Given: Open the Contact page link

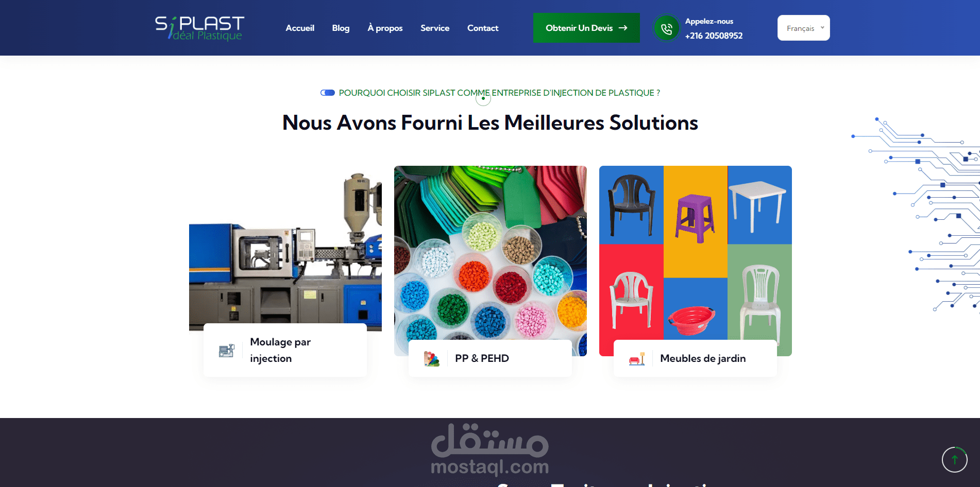Looking at the screenshot, I should tap(483, 28).
